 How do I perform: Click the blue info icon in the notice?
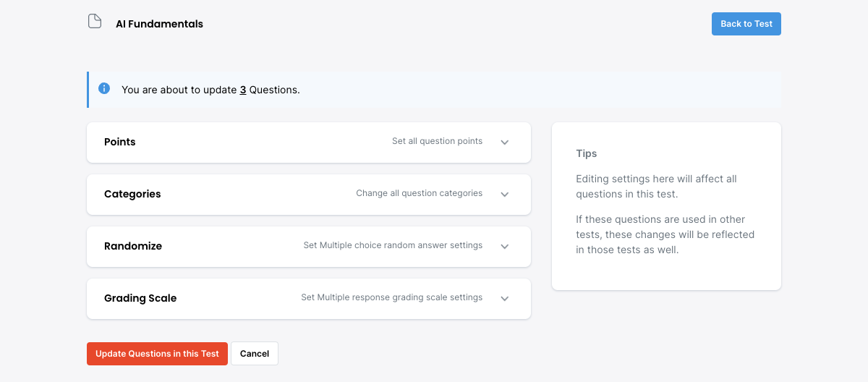[x=104, y=89]
